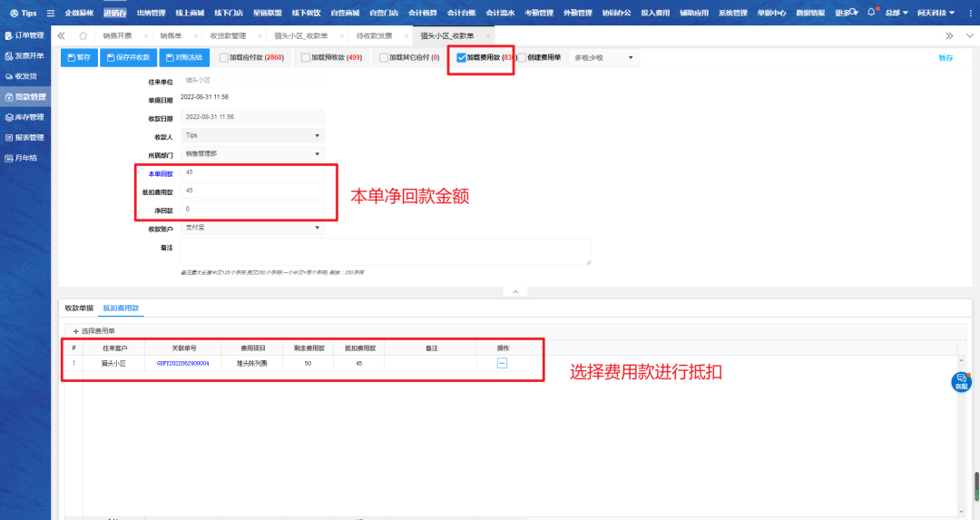This screenshot has height=520, width=980.
Task: Open the 收款人 dropdown showing Tips
Action: pyautogui.click(x=252, y=135)
